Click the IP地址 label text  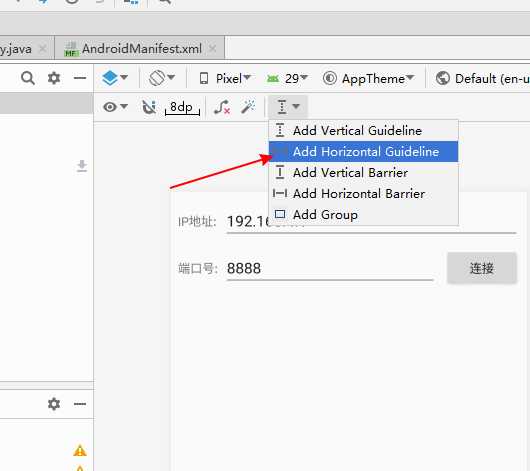[197, 222]
